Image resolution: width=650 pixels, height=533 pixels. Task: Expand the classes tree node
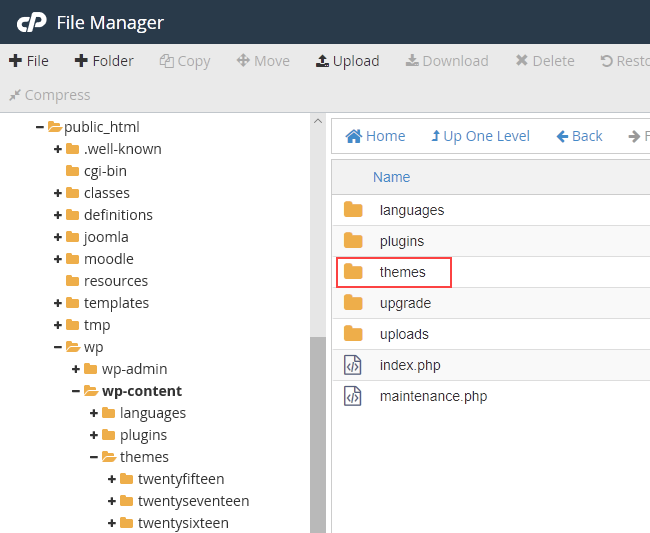tap(58, 193)
